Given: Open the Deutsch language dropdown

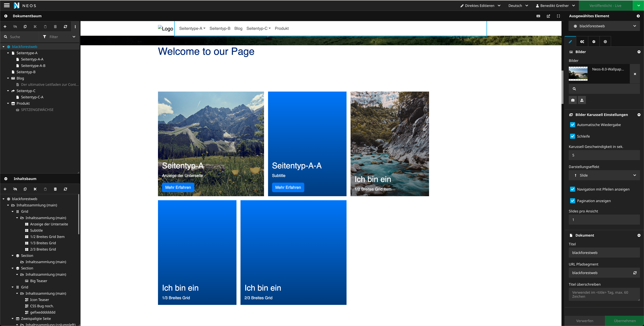Looking at the screenshot, I should point(518,6).
